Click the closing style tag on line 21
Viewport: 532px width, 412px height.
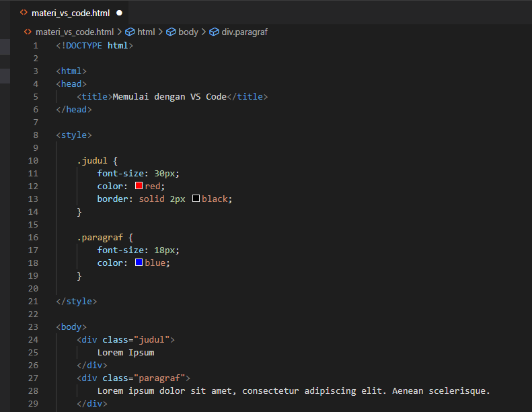tap(77, 302)
